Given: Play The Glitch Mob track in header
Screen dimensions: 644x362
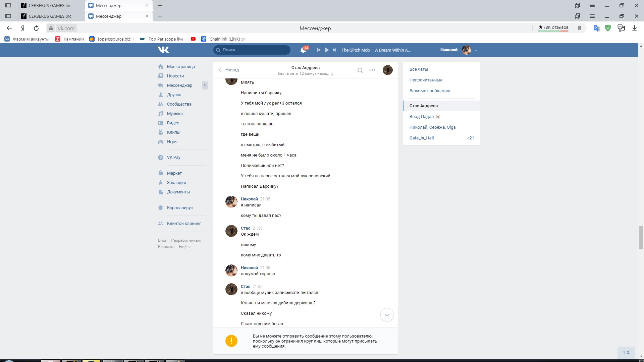Looking at the screenshot, I should 327,50.
